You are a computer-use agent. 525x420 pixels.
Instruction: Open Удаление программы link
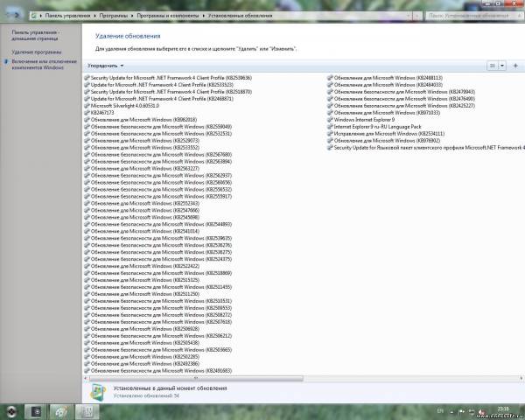[x=37, y=52]
